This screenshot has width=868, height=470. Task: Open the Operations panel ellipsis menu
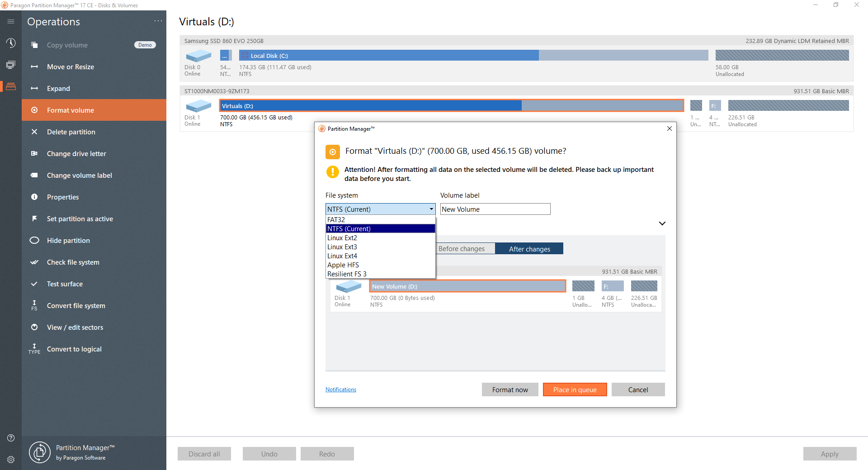click(x=158, y=21)
